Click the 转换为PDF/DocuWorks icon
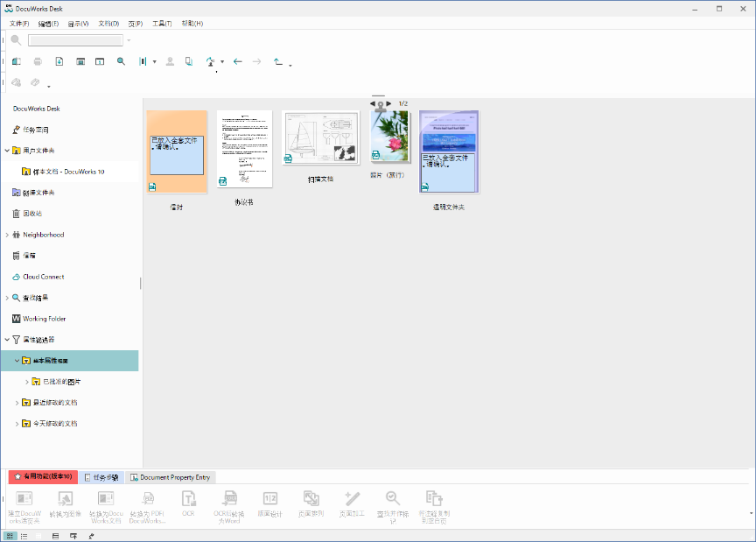The height and width of the screenshot is (542, 756). click(x=149, y=499)
